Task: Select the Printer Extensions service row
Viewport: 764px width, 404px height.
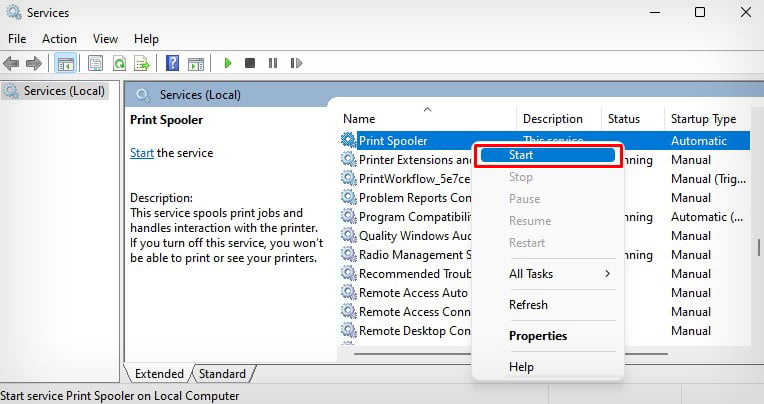Action: [414, 160]
